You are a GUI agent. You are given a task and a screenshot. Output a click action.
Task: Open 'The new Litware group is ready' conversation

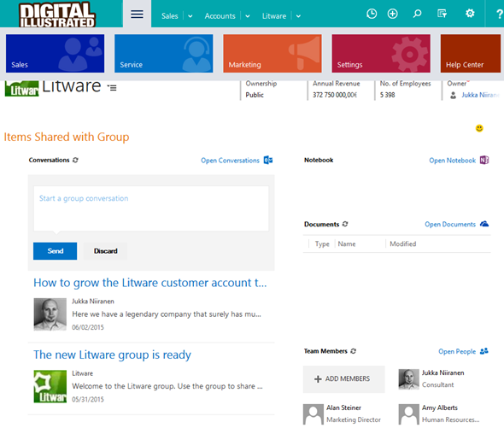tap(112, 355)
